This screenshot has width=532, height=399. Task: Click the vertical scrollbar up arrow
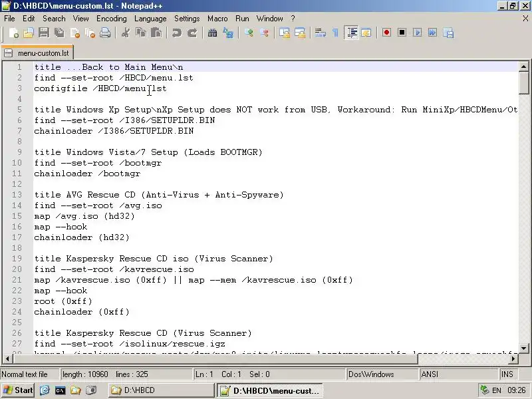click(x=523, y=66)
